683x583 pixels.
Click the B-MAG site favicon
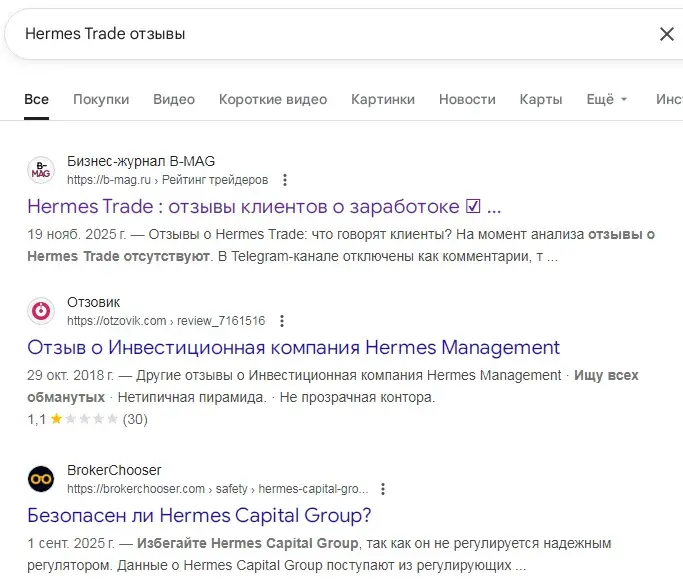[x=41, y=170]
